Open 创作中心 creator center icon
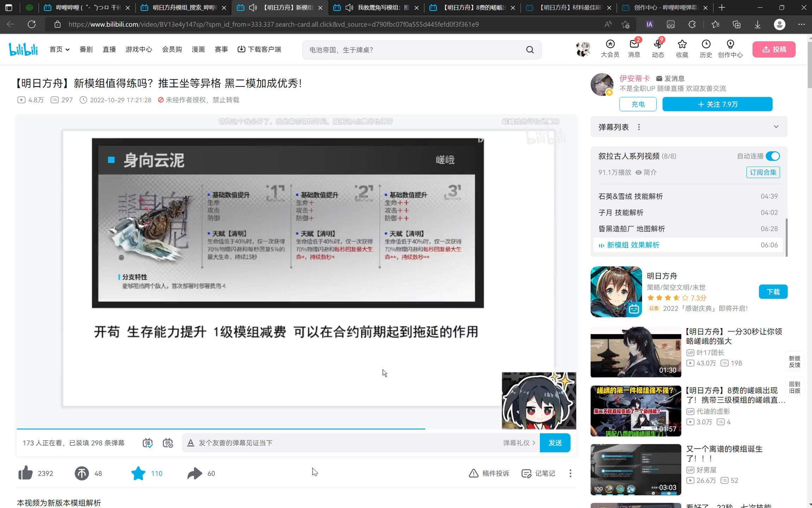Image resolution: width=812 pixels, height=508 pixels. coord(730,49)
